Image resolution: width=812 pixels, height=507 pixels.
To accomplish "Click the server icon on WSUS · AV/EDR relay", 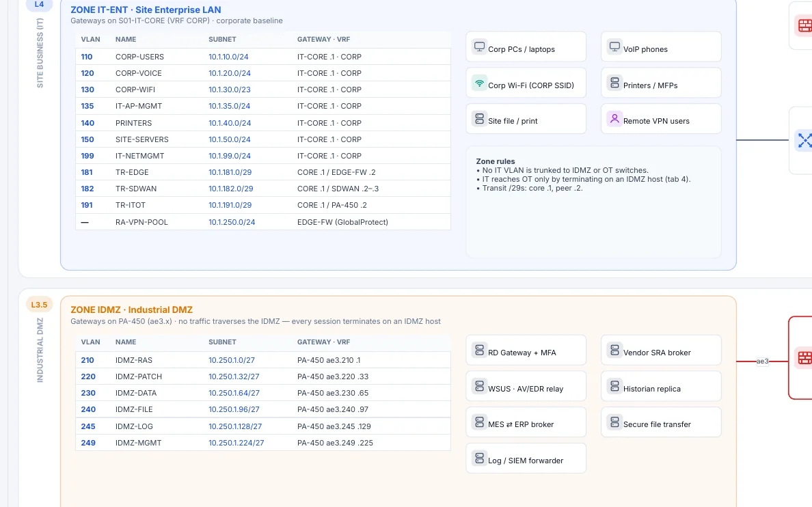I will point(480,386).
